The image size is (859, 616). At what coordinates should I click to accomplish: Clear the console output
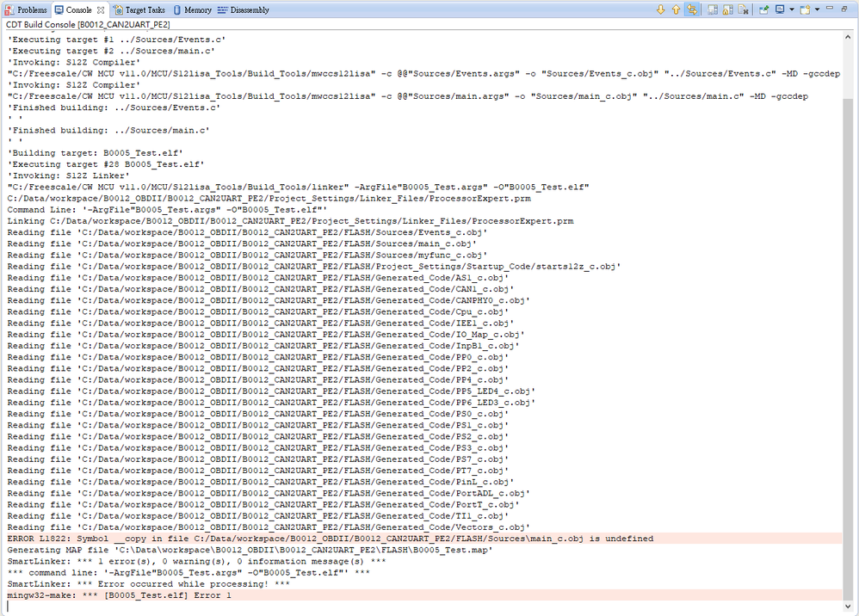click(744, 9)
